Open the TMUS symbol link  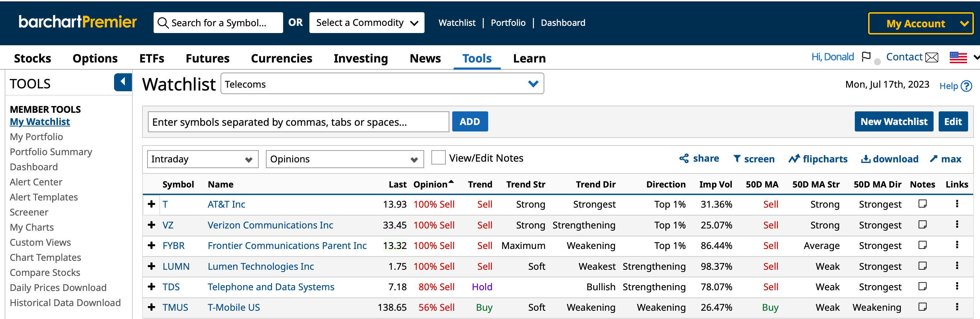click(x=175, y=307)
